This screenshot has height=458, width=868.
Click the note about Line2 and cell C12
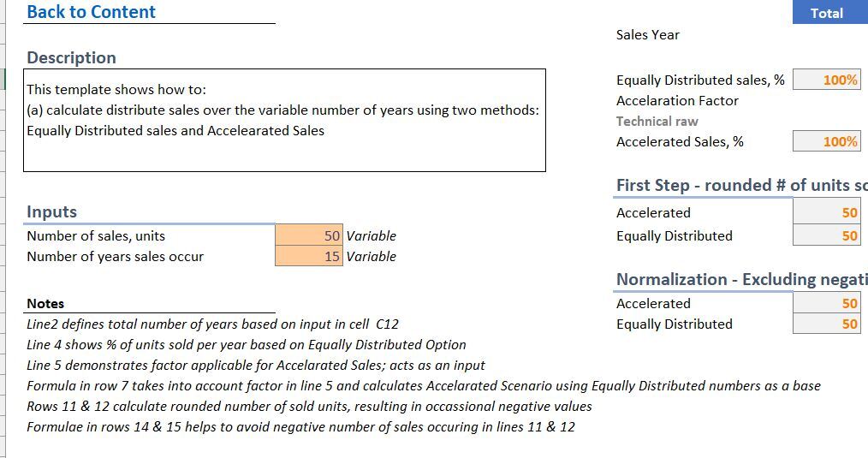pos(212,324)
